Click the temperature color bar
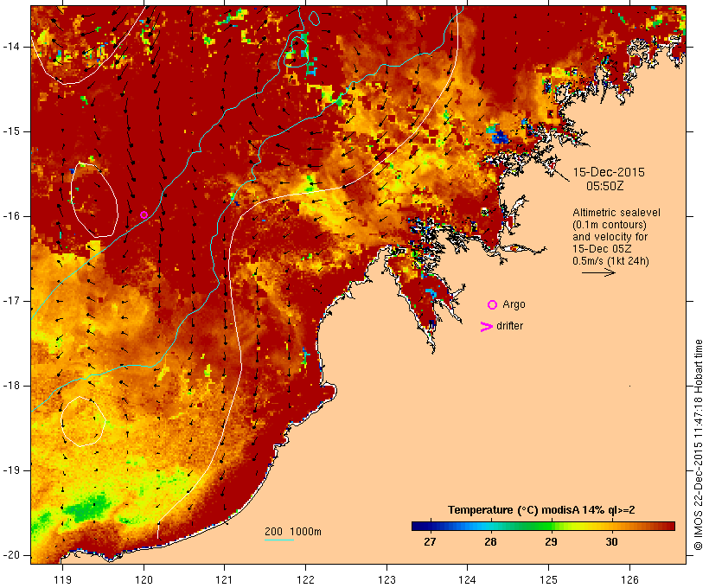709x588 pixels. [x=543, y=526]
